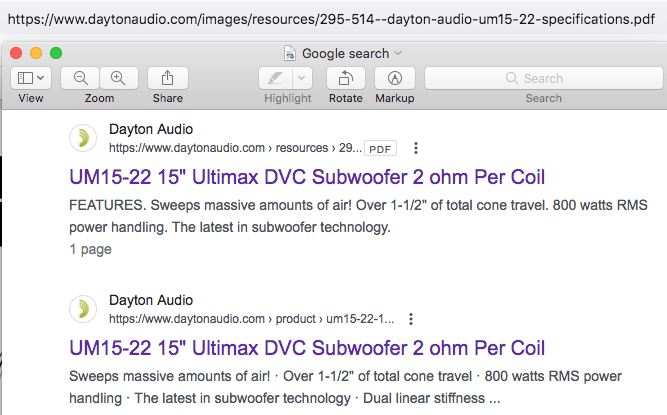Zoom out using the minus magnifier
667x415 pixels.
tap(80, 78)
